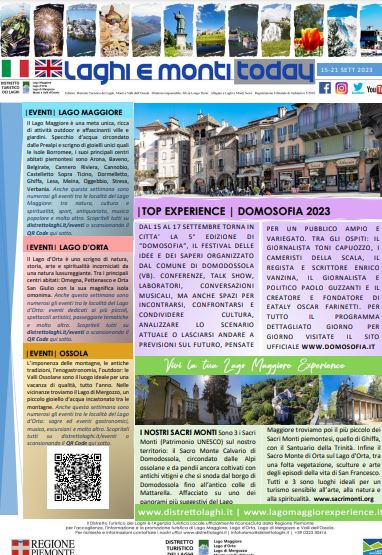Screen dimensions: 382x555
Task: Open www.lagomaggiorexperience.it in green footer bar
Action: tap(313, 512)
